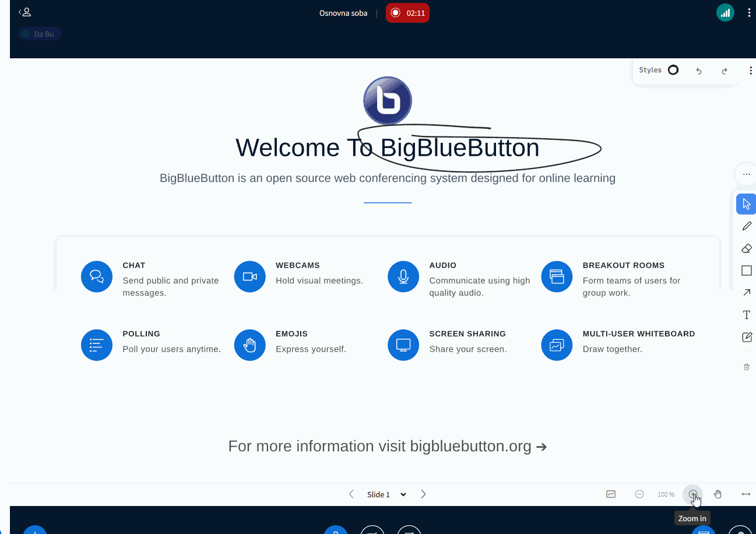Toggle the user list panel closed
Viewport: 756px width, 534px height.
[24, 12]
